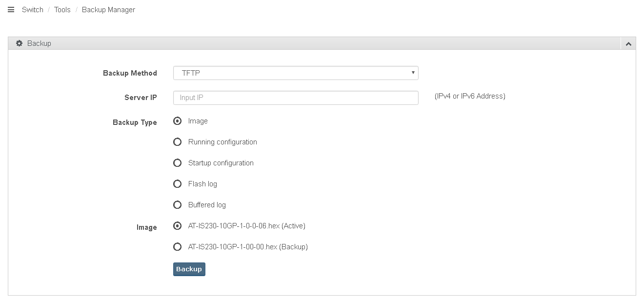Select the Active AT-IS230-10GP-1-0-0-06.hex image
Image resolution: width=644 pixels, height=301 pixels.
point(178,226)
